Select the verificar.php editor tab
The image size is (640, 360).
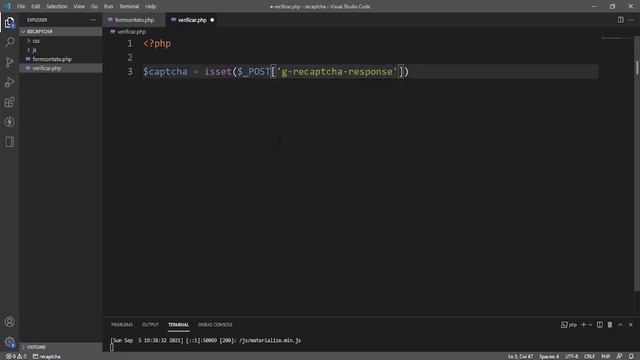[192, 20]
